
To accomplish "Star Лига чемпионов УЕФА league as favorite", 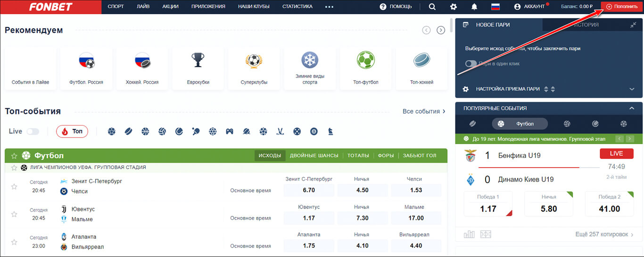I will point(14,168).
